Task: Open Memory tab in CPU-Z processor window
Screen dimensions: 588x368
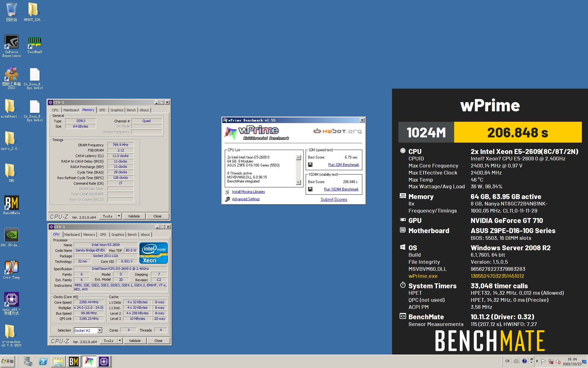Action: [x=89, y=235]
